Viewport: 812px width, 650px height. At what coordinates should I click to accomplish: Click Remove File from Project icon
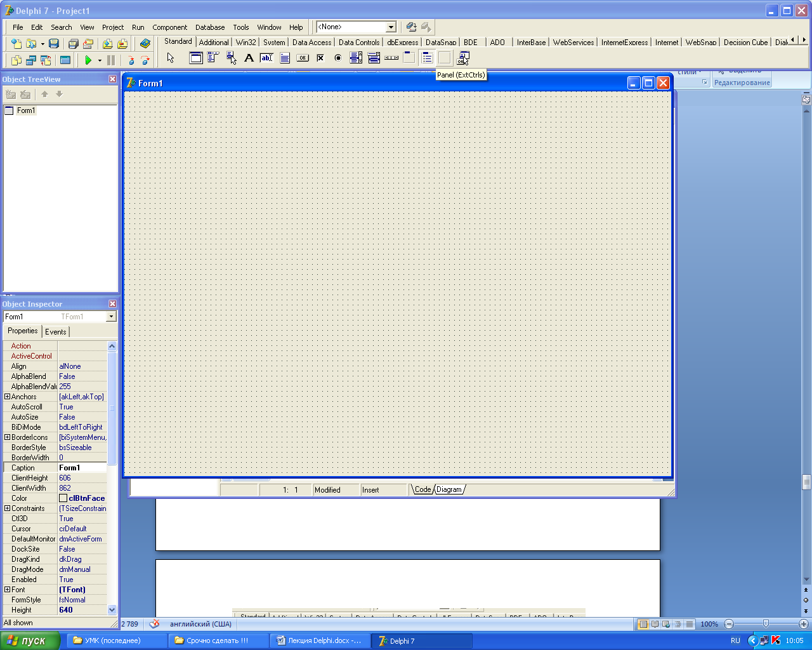pyautogui.click(x=122, y=44)
